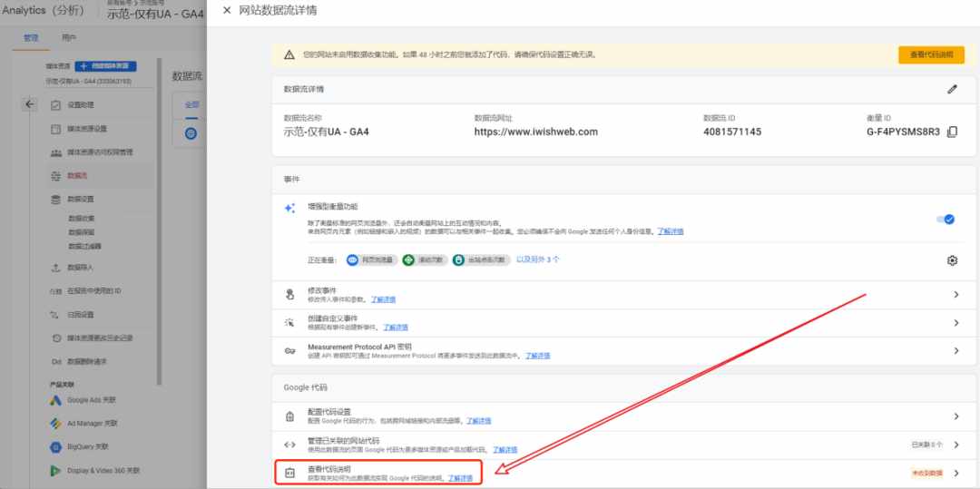
Task: Open Measurement Protocol API secrets chevron
Action: pos(956,351)
